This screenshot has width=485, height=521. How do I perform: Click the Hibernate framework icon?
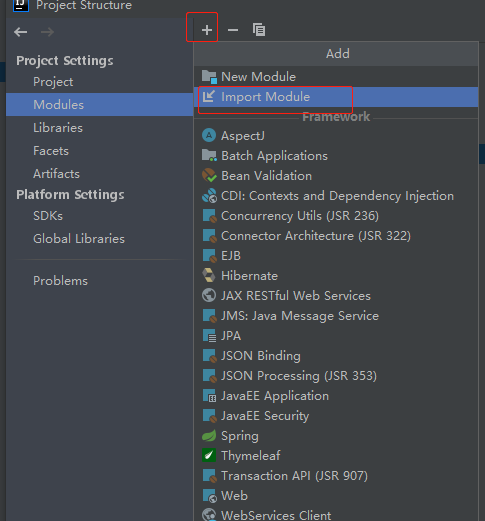click(209, 276)
